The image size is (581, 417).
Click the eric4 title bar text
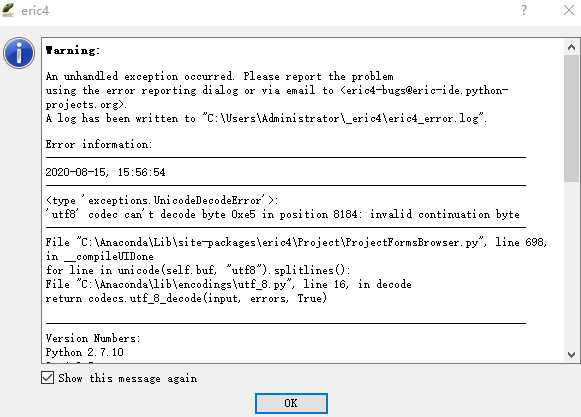[x=35, y=11]
